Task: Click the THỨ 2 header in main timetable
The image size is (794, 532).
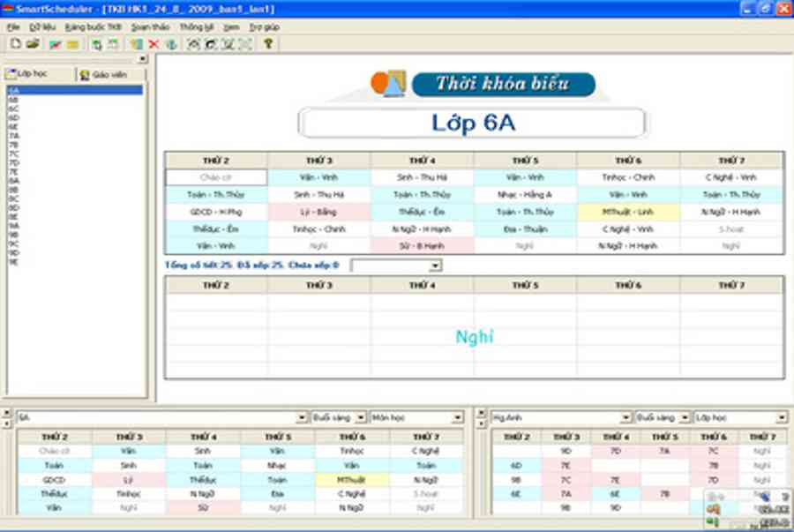Action: pyautogui.click(x=215, y=161)
